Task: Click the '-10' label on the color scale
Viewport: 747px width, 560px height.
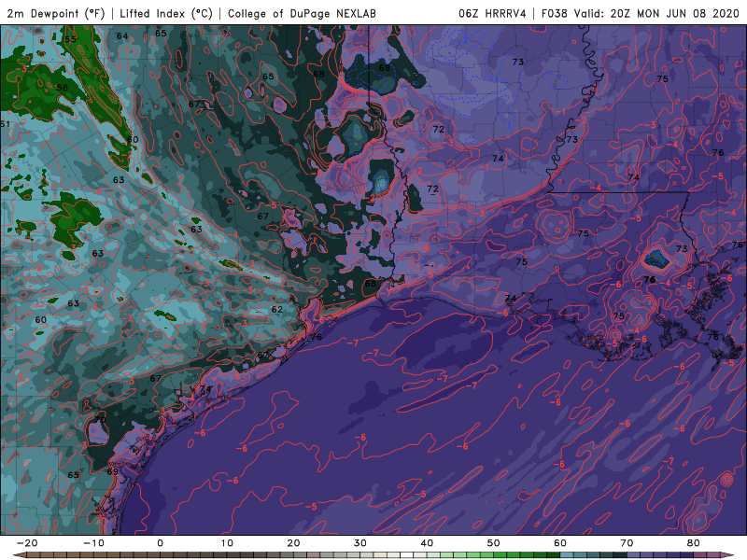Action: [93, 543]
